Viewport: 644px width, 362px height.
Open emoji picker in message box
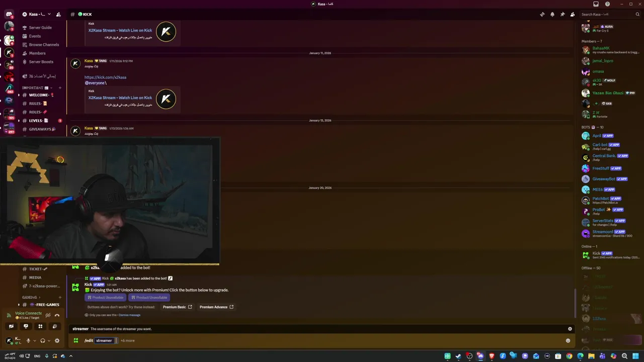568,340
